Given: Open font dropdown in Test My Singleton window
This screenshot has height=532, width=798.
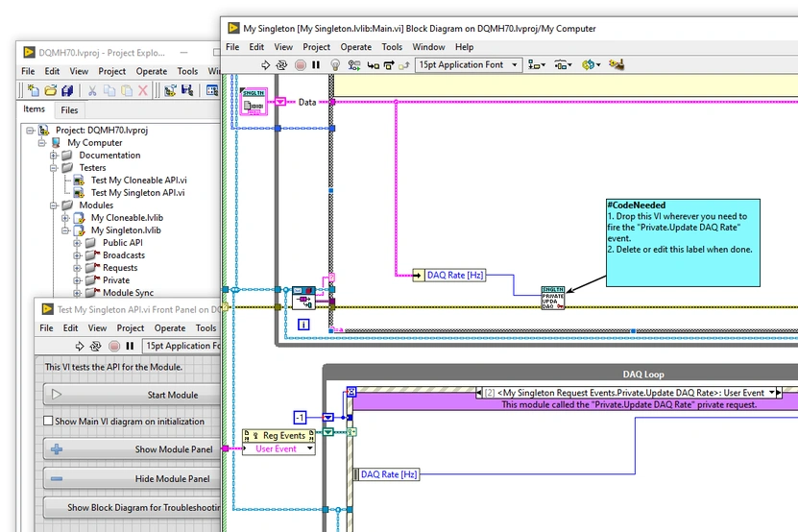Looking at the screenshot, I should 181,346.
